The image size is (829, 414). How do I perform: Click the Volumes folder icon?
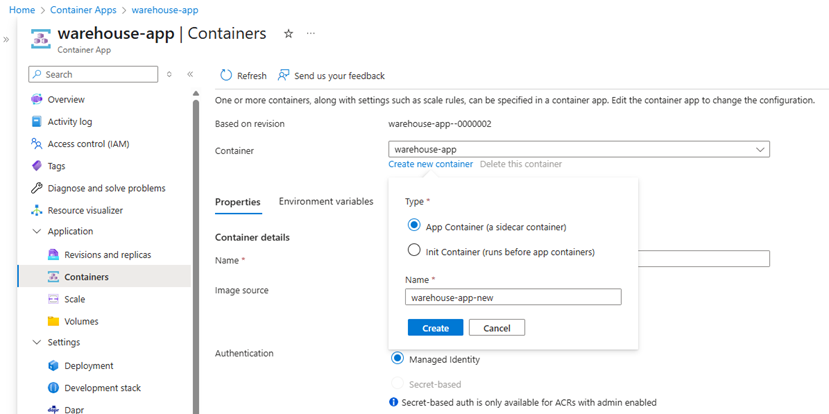click(x=53, y=321)
